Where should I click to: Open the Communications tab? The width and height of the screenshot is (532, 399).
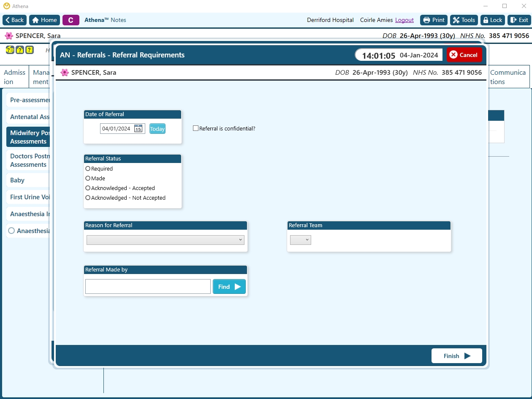[x=508, y=77]
